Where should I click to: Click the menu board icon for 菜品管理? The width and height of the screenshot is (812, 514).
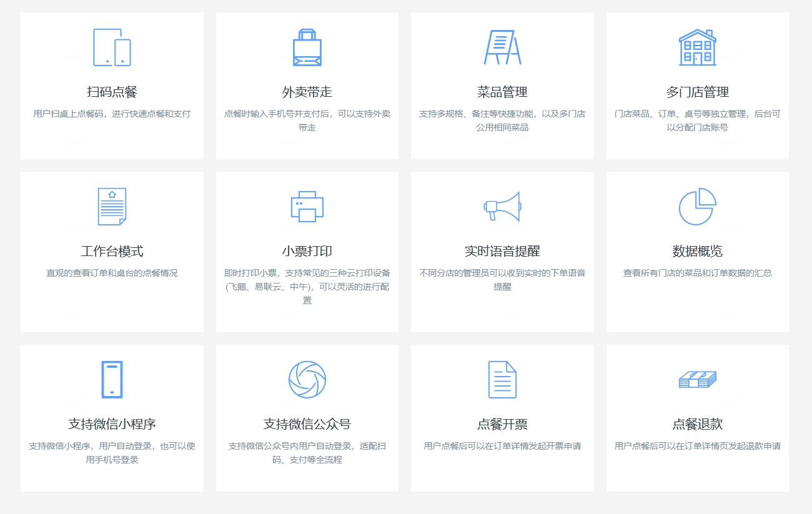click(502, 47)
